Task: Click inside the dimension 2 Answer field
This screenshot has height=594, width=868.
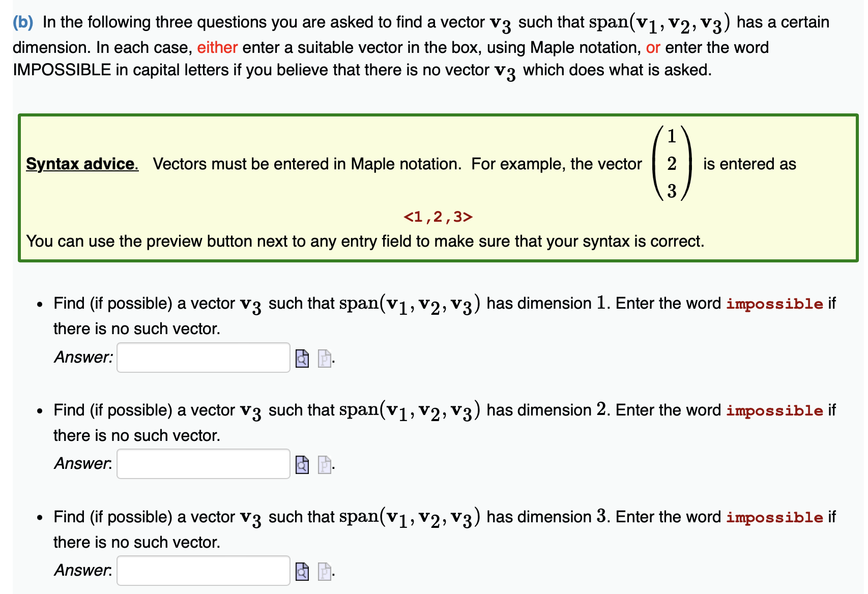Action: (202, 464)
